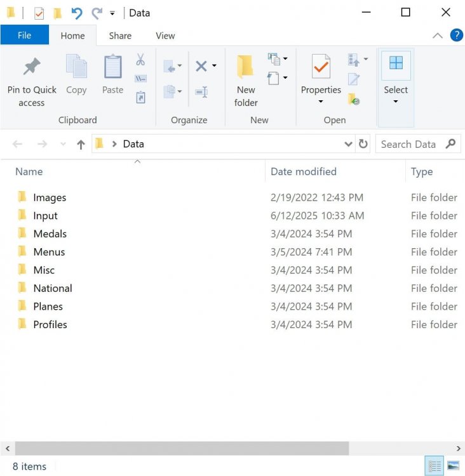Go forward with the right arrow
This screenshot has height=476, width=465.
43,144
